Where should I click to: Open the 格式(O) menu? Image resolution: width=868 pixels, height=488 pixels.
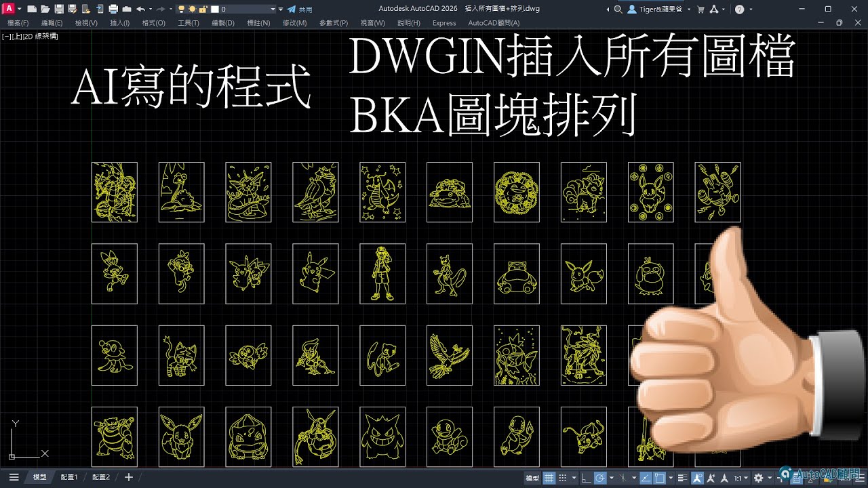154,23
